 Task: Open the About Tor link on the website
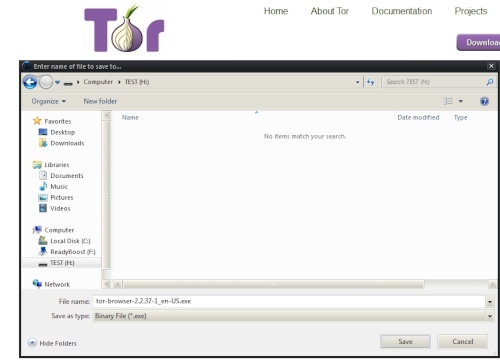330,11
